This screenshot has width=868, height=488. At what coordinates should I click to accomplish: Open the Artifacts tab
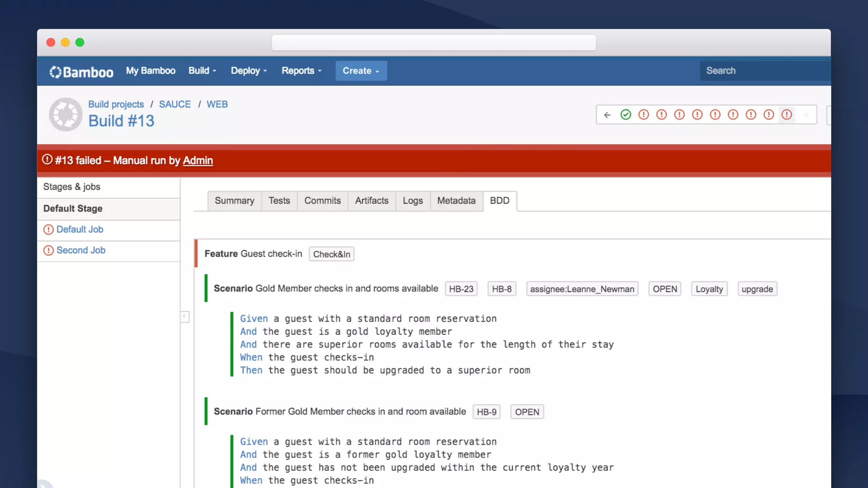(x=371, y=201)
